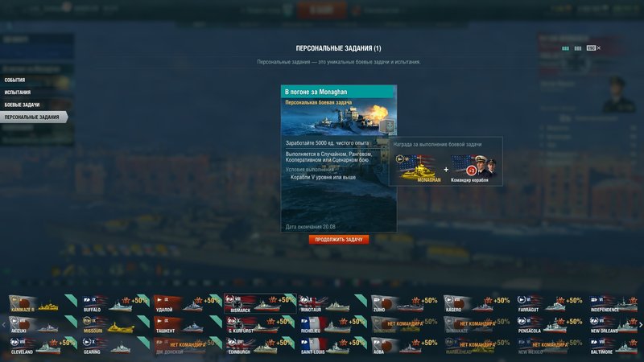Image resolution: width=644 pixels, height=362 pixels.
Task: Close the tasks screen with ESC X
Action: [x=593, y=48]
